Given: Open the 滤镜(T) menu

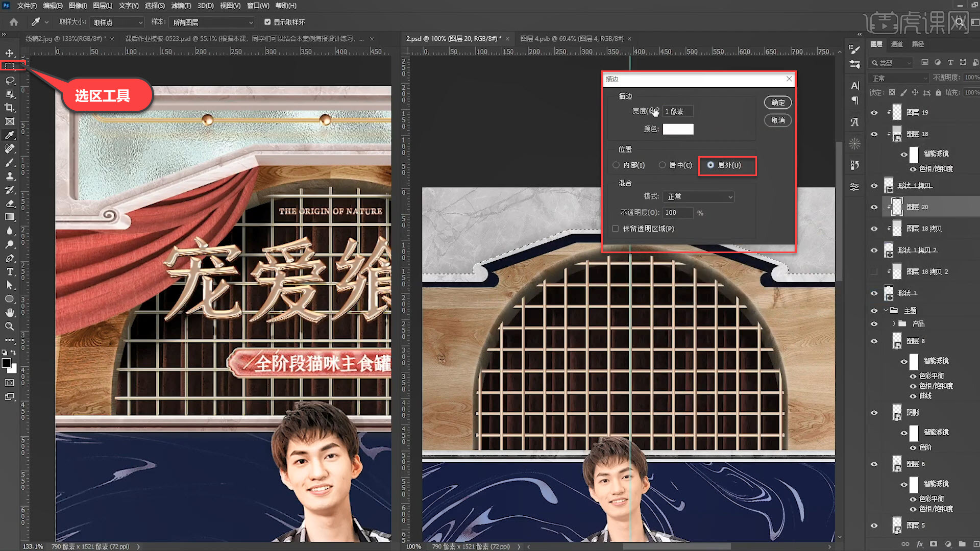Looking at the screenshot, I should coord(181,6).
